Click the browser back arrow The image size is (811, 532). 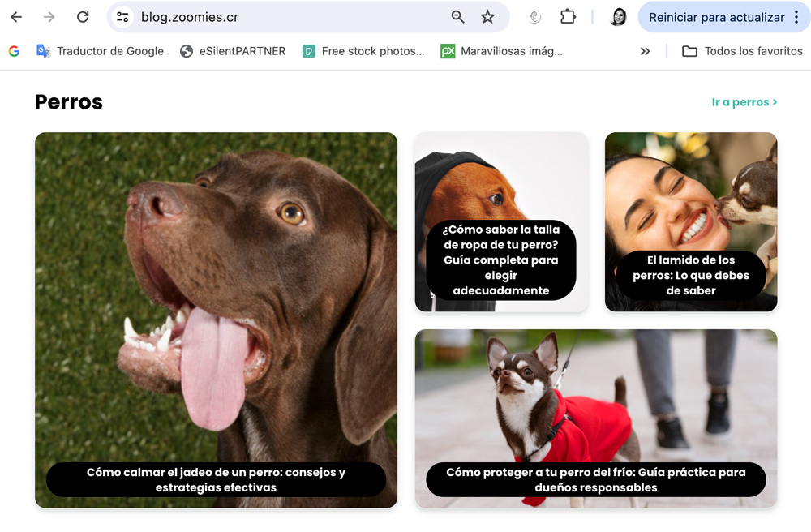pyautogui.click(x=16, y=17)
